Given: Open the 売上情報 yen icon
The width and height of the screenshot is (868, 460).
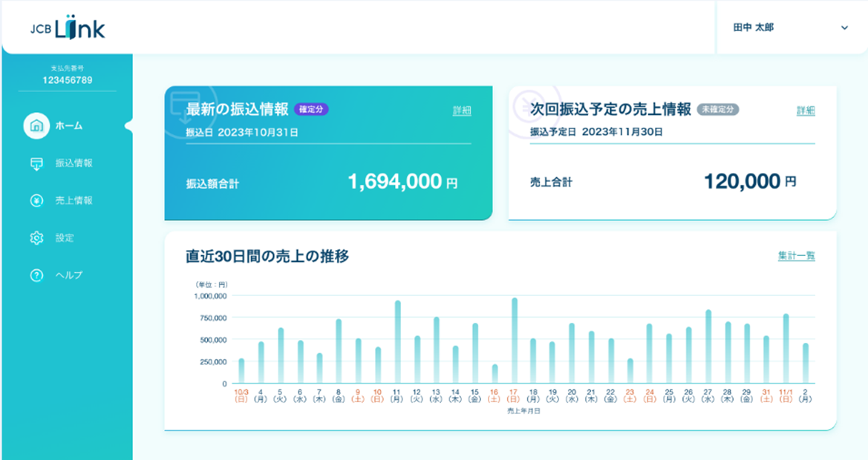Looking at the screenshot, I should pos(36,201).
